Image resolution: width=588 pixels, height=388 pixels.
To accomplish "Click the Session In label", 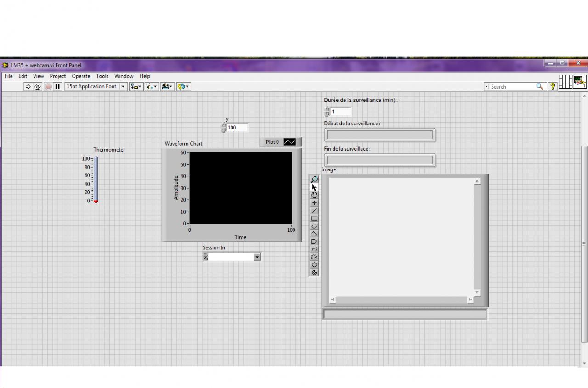I will point(214,247).
